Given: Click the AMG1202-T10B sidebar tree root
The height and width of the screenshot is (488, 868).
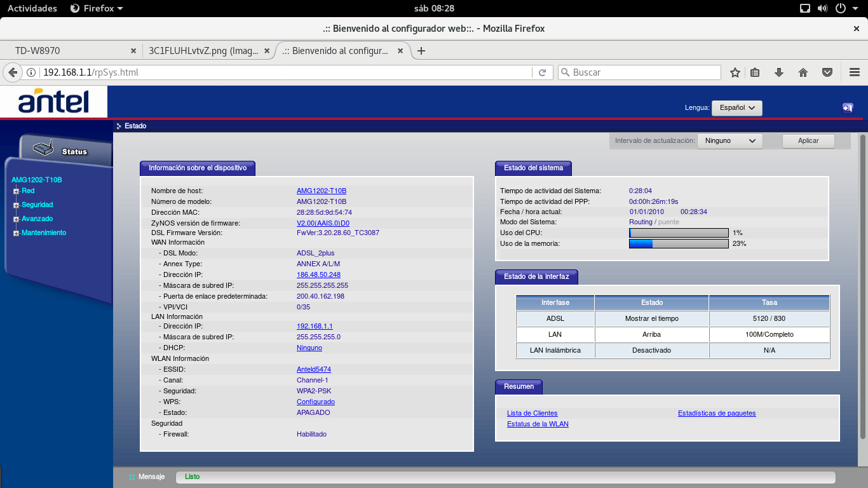Looking at the screenshot, I should point(37,180).
